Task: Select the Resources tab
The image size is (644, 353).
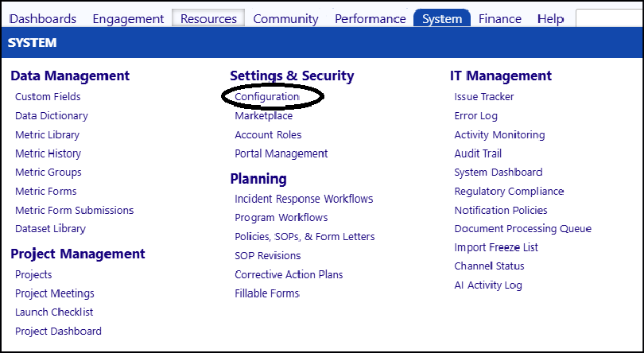Action: [x=208, y=19]
